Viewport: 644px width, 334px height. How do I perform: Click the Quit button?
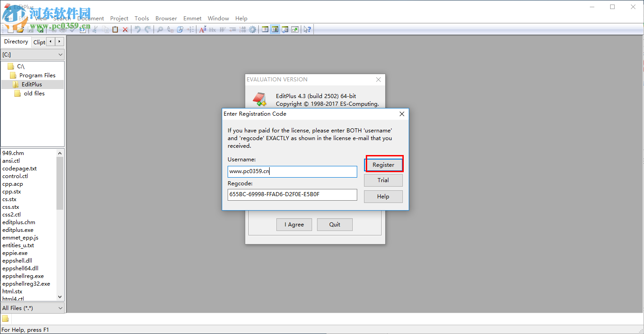coord(335,225)
